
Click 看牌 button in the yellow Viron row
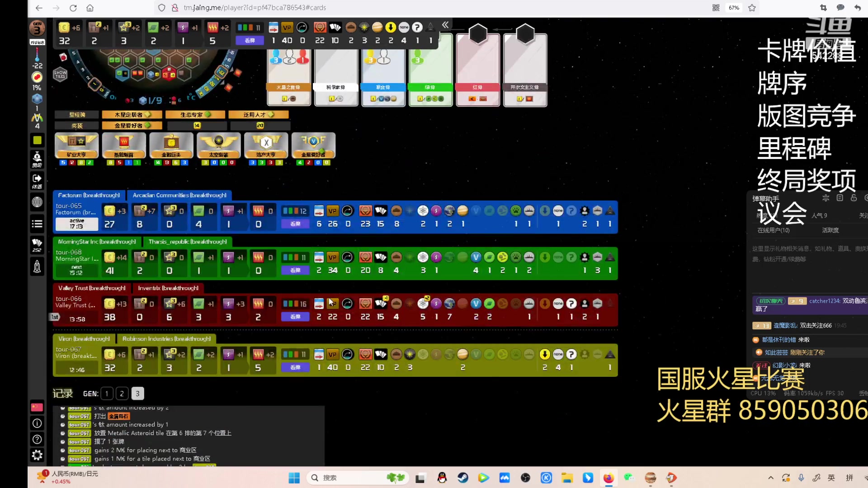click(x=295, y=367)
